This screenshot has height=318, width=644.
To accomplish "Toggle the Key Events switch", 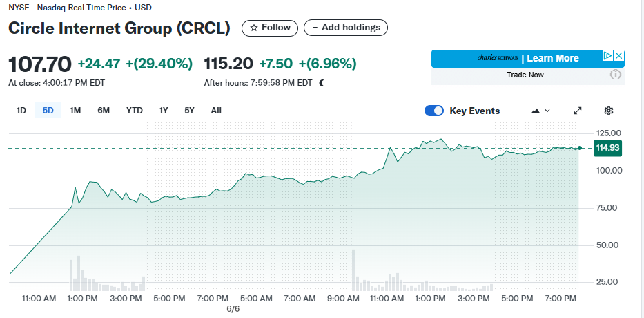I will [x=434, y=111].
